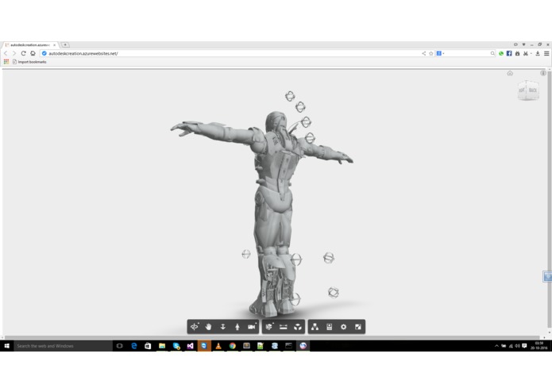Show hidden system tray icons

click(496, 346)
